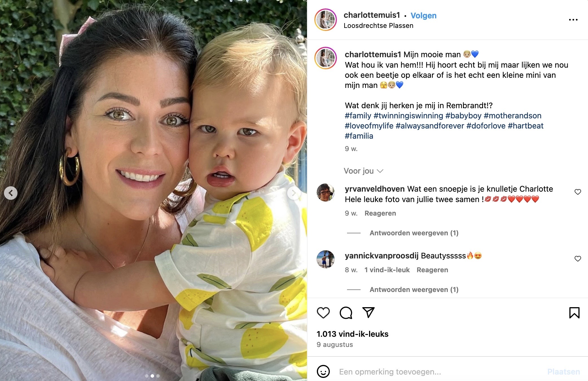Reply to yannickvanproosdij with Reageren
Image resolution: width=588 pixels, height=381 pixels.
pyautogui.click(x=432, y=270)
